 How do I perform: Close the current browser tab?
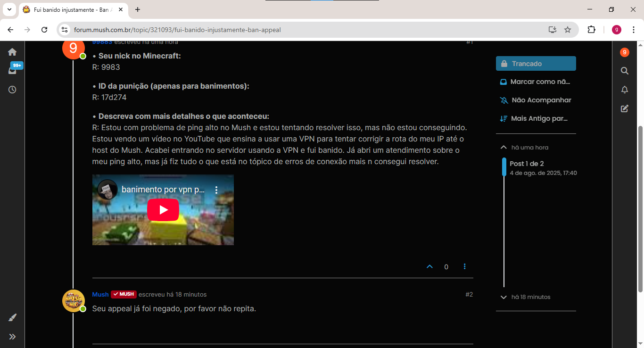[x=121, y=9]
